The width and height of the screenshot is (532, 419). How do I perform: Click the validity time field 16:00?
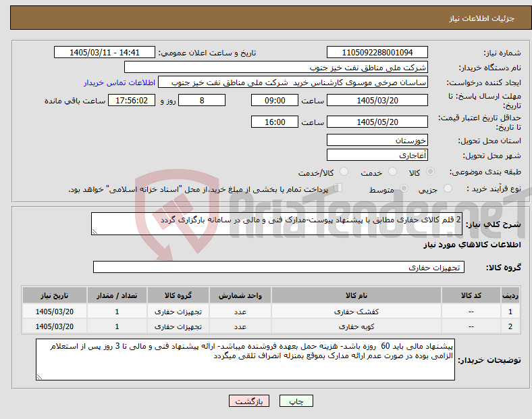tap(275, 122)
